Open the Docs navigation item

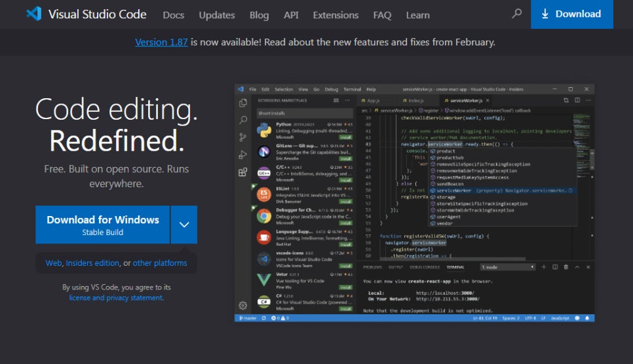[173, 15]
